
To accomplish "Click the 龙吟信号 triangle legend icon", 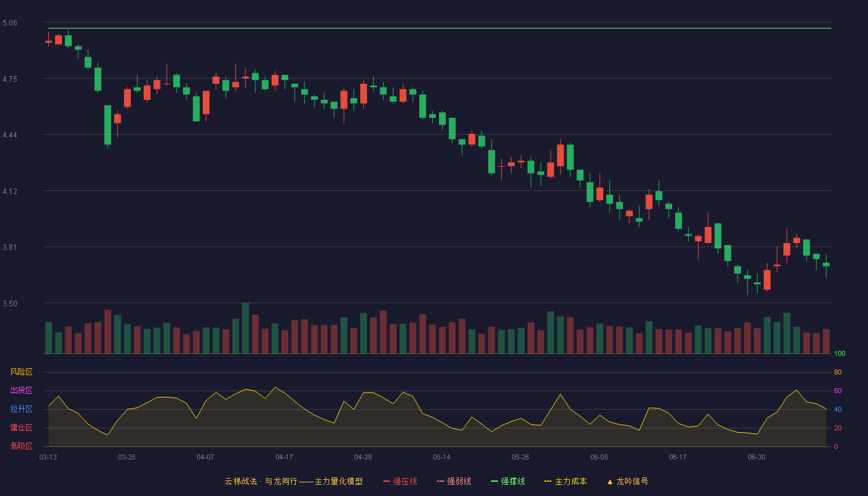I will (x=609, y=481).
